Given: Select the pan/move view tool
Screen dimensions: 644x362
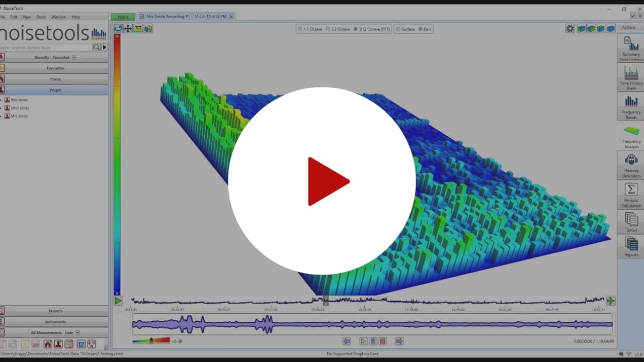Looking at the screenshot, I should tap(128, 29).
